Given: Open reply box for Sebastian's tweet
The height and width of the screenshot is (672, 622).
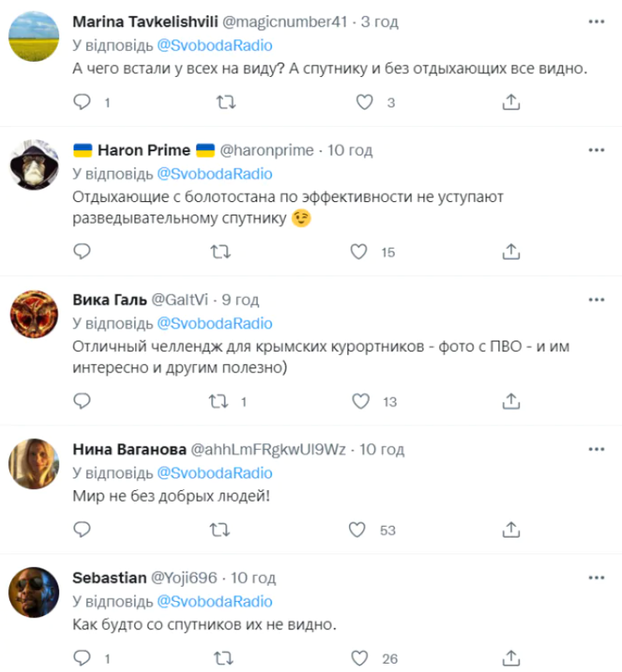Looking at the screenshot, I should 81,659.
